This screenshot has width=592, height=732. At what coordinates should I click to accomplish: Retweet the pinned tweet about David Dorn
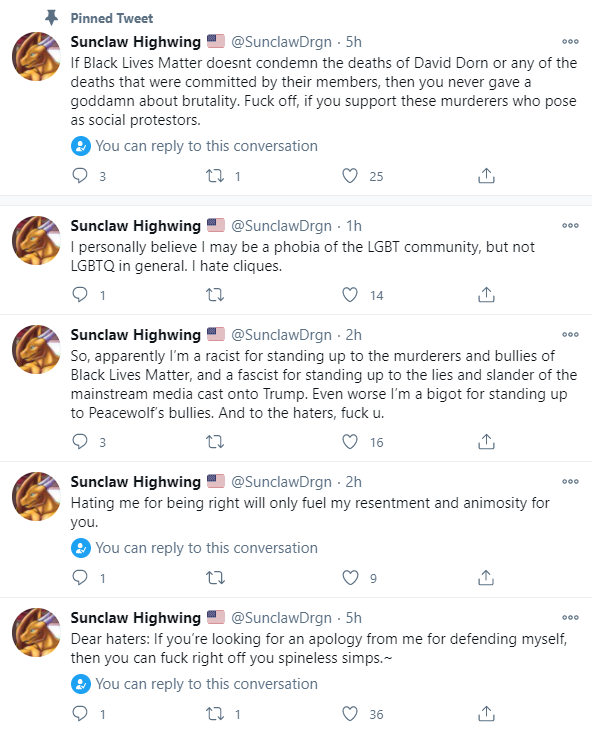(x=215, y=176)
